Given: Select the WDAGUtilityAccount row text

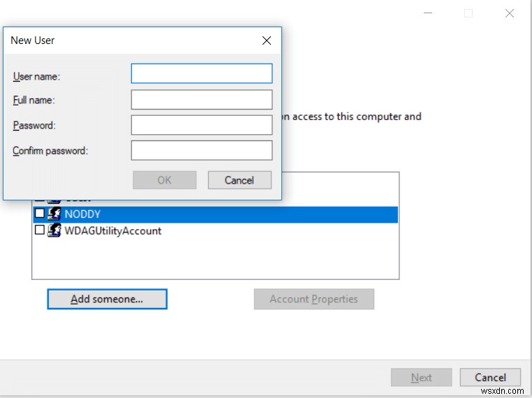Looking at the screenshot, I should (x=113, y=231).
